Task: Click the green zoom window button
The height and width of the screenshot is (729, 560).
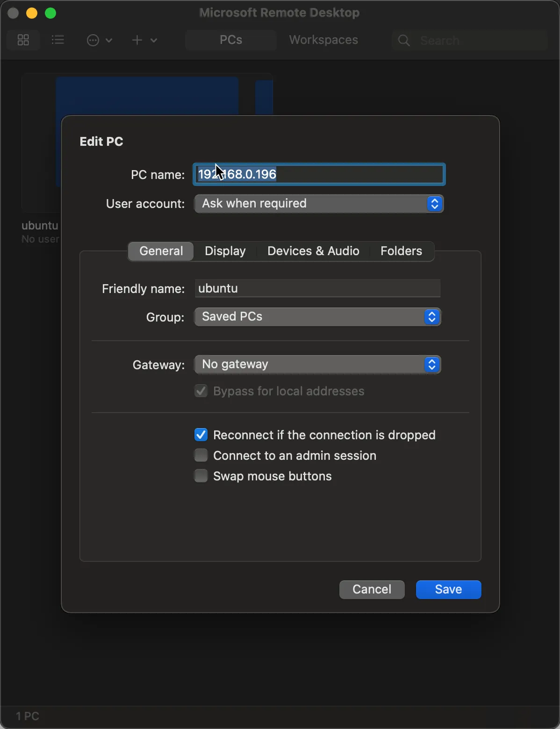Action: pyautogui.click(x=50, y=13)
